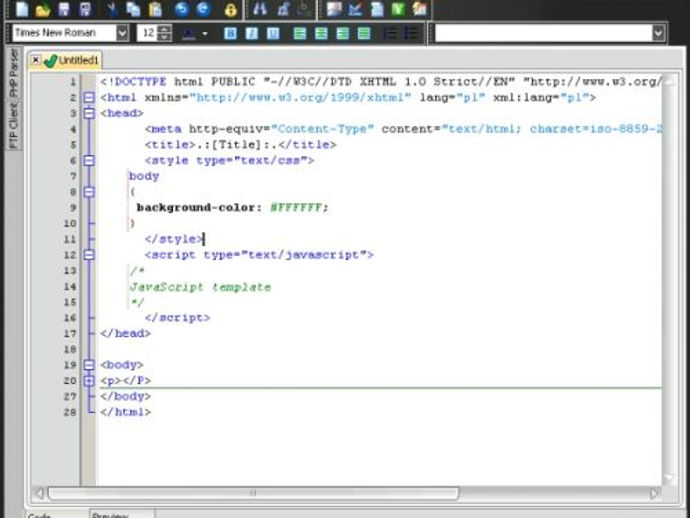This screenshot has height=518, width=690.
Task: Click the image picture icon in top toolbar
Action: coord(334,9)
